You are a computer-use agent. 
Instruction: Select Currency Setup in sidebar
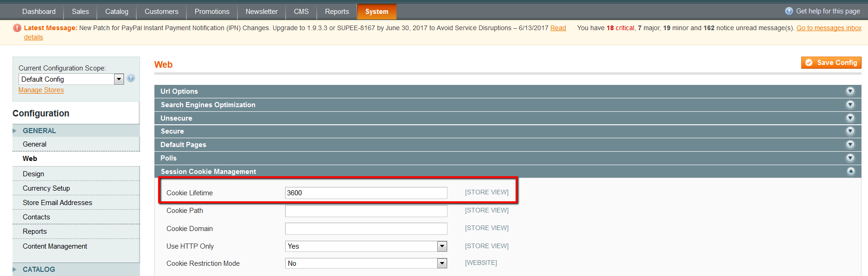click(x=76, y=188)
